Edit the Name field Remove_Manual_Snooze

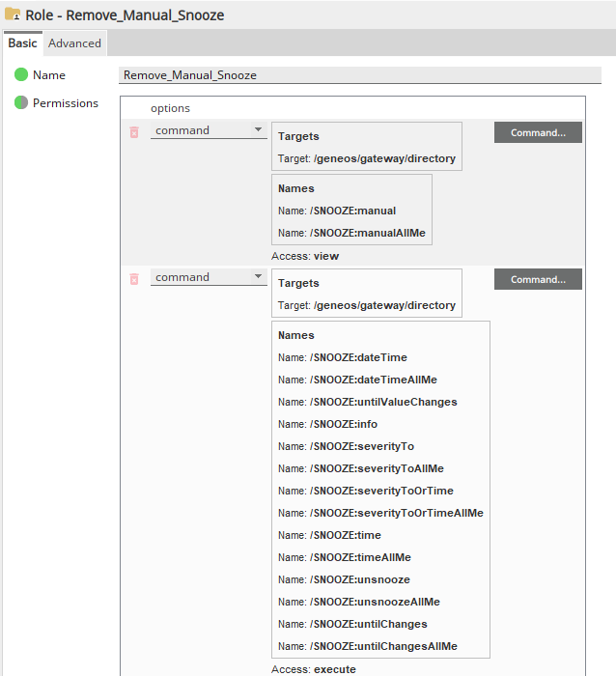click(360, 75)
